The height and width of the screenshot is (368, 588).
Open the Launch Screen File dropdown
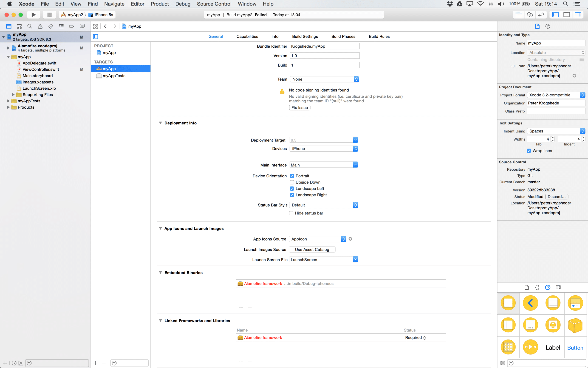356,259
